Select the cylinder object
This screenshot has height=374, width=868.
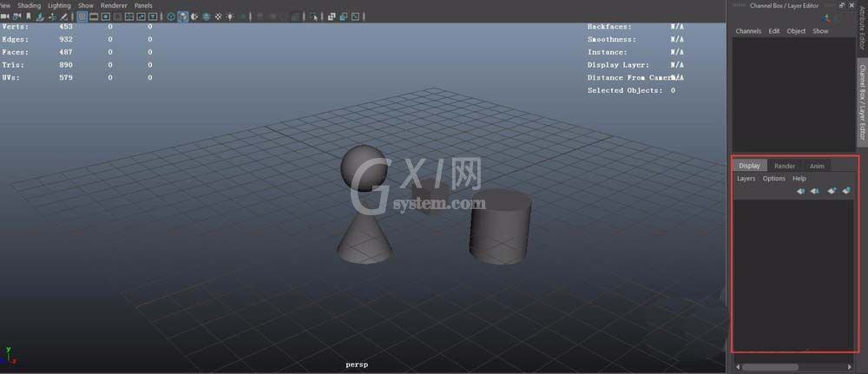501,226
